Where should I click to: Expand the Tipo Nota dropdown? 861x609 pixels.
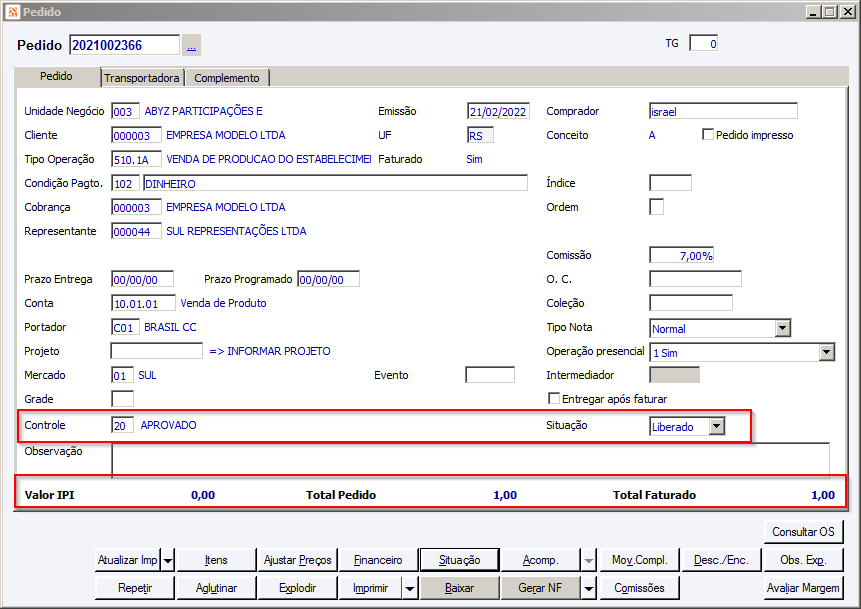[x=782, y=328]
